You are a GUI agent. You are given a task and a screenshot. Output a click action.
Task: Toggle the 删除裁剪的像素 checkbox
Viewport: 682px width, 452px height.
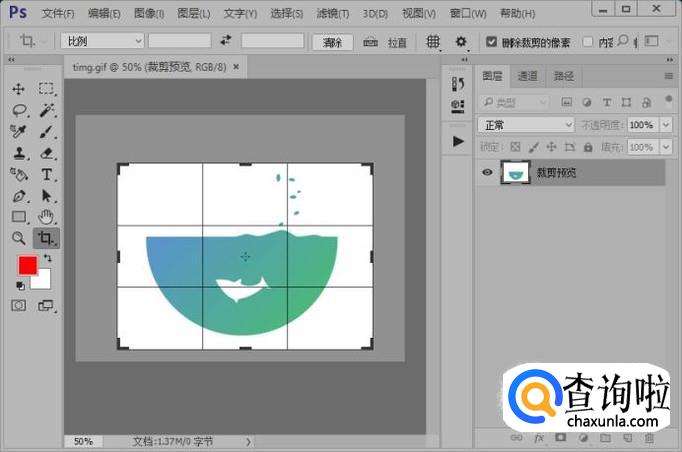pos(492,42)
